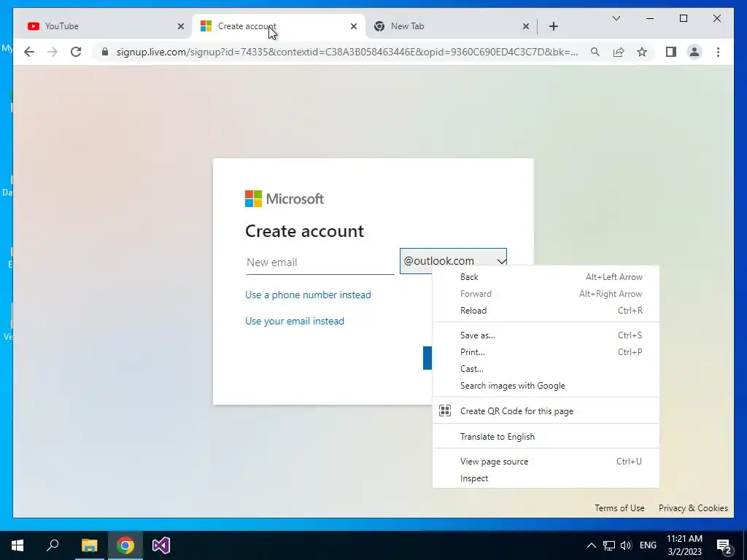Viewport: 747px width, 560px height.
Task: Minimize the Chrome window
Action: [650, 18]
